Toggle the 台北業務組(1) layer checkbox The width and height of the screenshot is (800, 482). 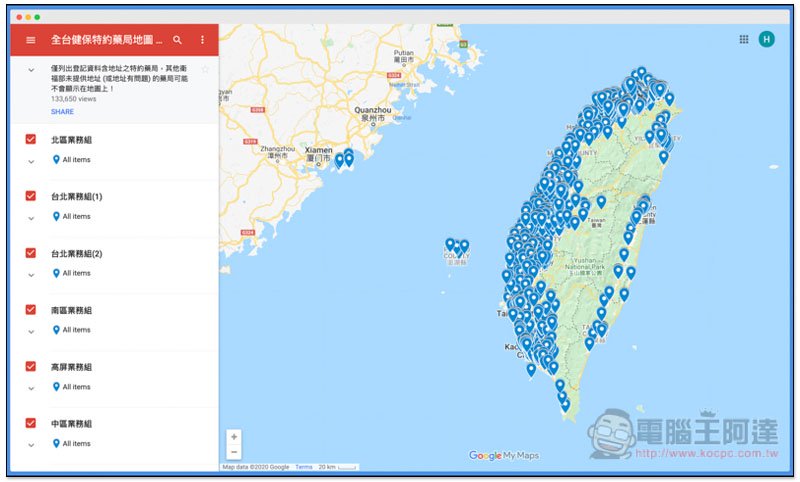coord(31,196)
